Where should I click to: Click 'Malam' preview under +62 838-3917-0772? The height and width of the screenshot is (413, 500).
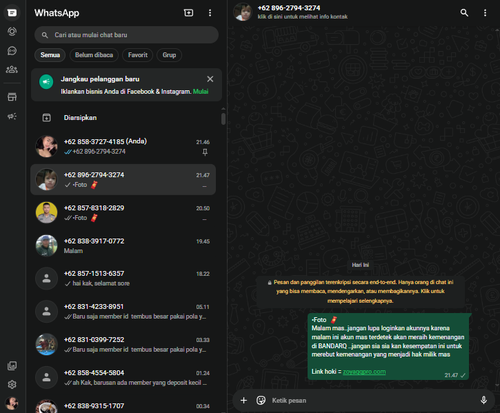click(73, 251)
